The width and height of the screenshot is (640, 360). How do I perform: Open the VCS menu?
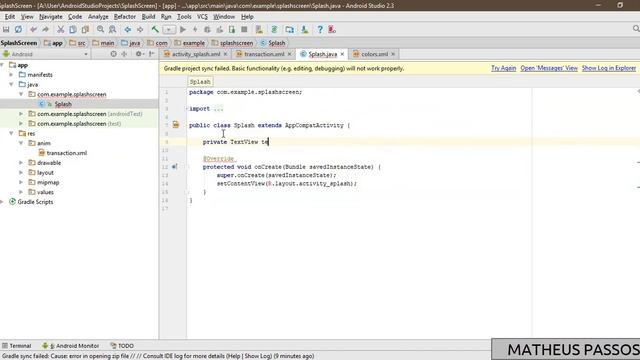202,17
